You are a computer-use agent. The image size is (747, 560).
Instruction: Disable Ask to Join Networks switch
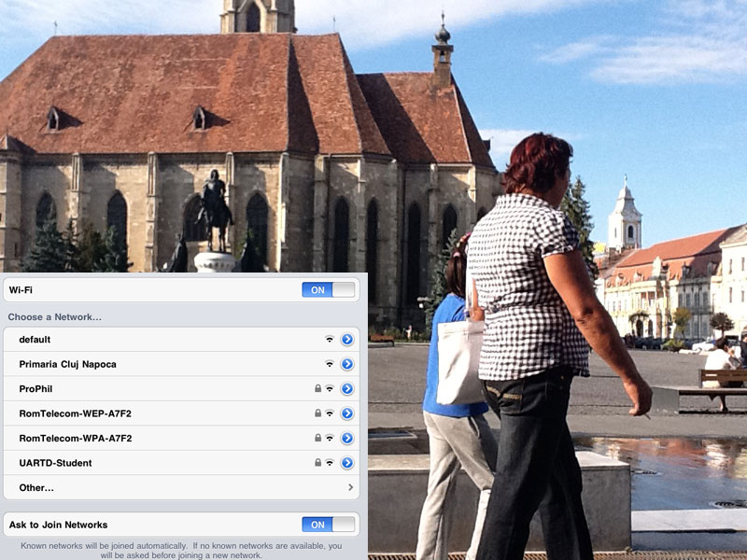click(x=329, y=525)
